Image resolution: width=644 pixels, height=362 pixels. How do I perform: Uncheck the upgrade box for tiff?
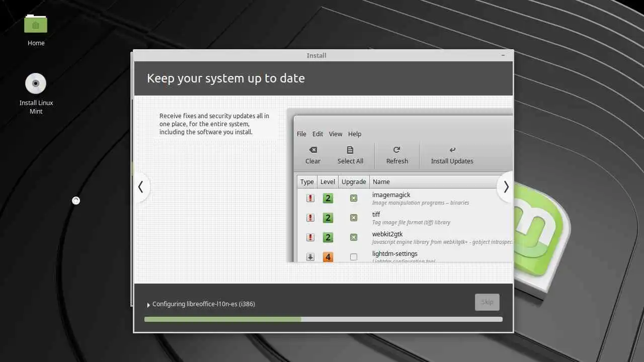(x=354, y=218)
